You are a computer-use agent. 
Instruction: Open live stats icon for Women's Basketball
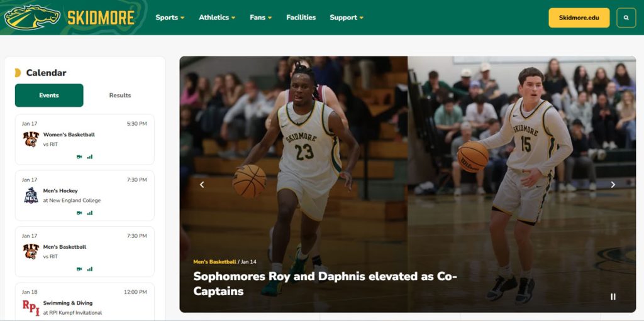coord(90,156)
